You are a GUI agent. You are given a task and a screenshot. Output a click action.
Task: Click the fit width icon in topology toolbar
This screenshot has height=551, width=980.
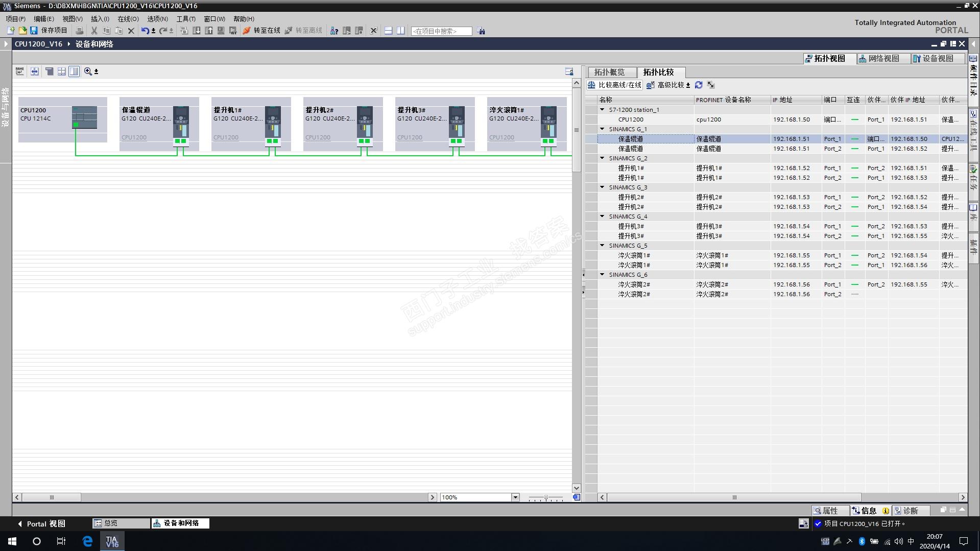pyautogui.click(x=34, y=71)
